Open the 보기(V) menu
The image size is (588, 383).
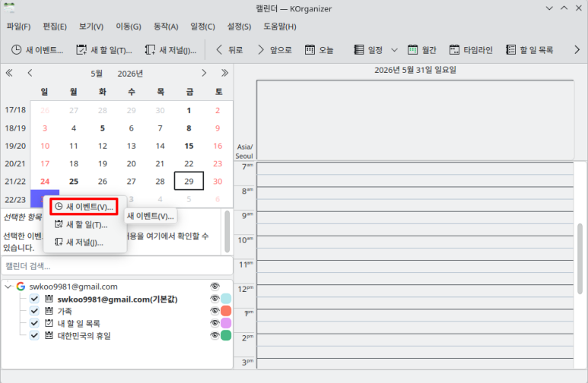91,27
